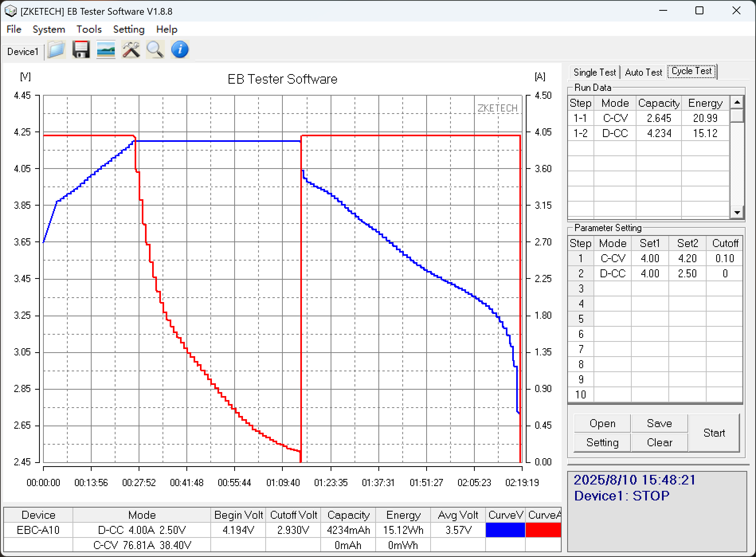The image size is (756, 557).
Task: Click the capacity value 4234mAh
Action: click(348, 530)
